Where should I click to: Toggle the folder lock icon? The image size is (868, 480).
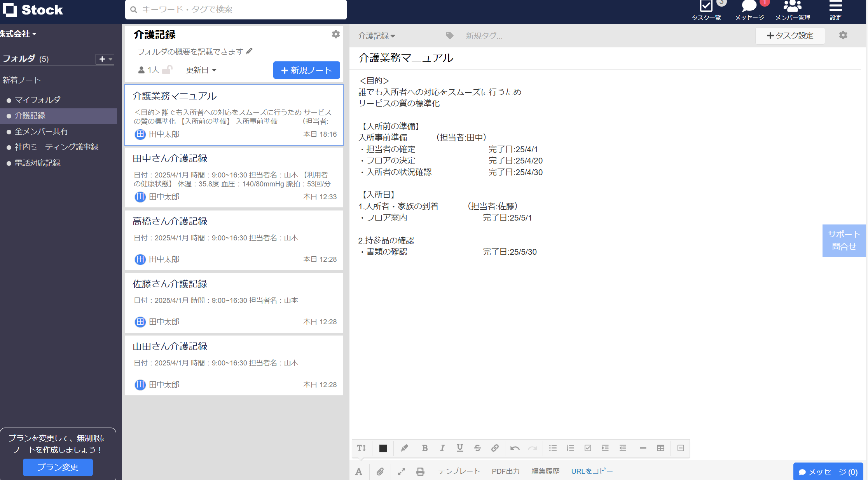pyautogui.click(x=167, y=70)
